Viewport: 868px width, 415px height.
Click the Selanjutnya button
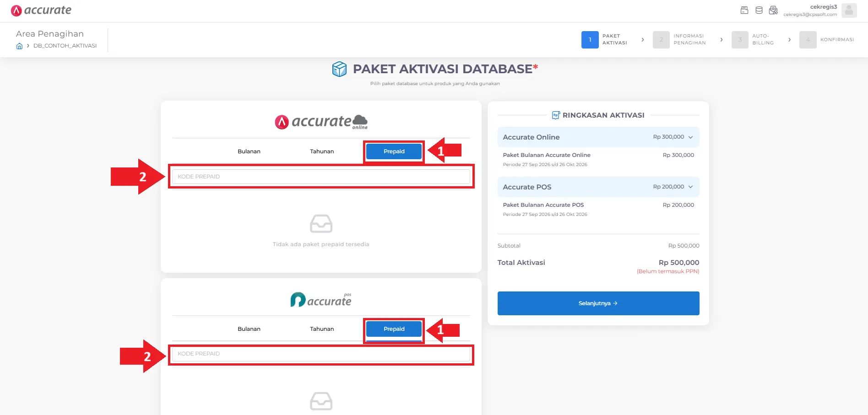(x=598, y=303)
